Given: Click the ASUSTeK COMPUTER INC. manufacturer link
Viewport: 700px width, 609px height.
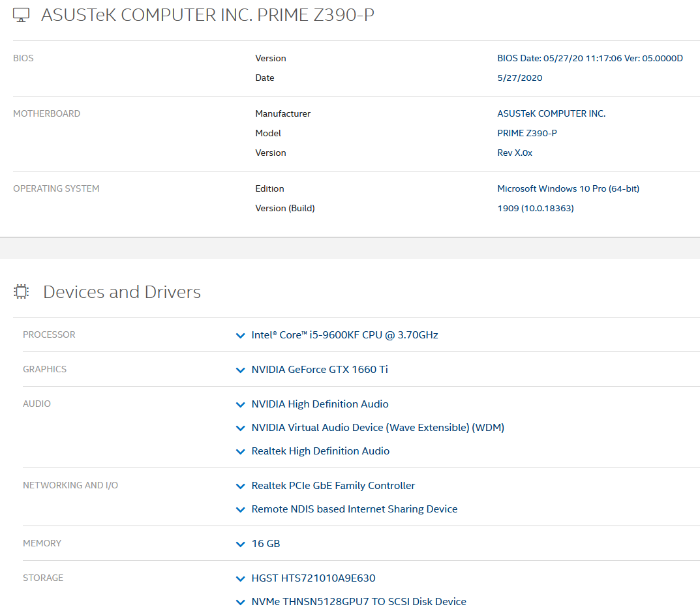Looking at the screenshot, I should click(551, 113).
